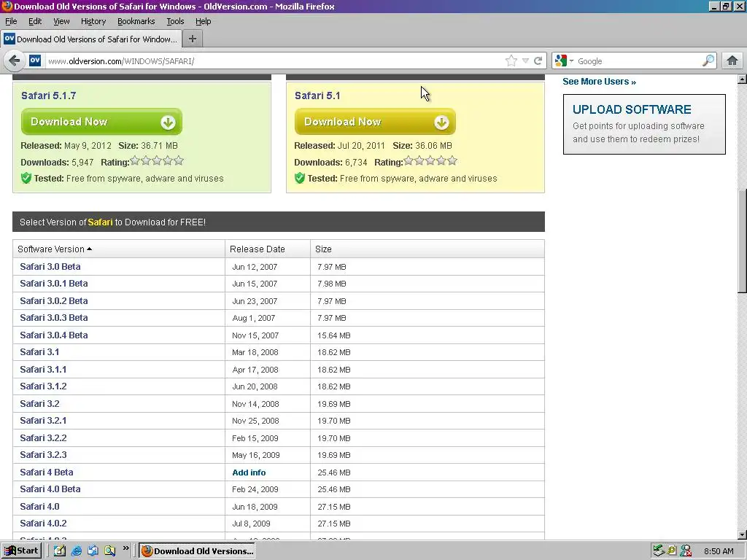Open Safari 3.1.2 version link
747x560 pixels.
point(43,386)
